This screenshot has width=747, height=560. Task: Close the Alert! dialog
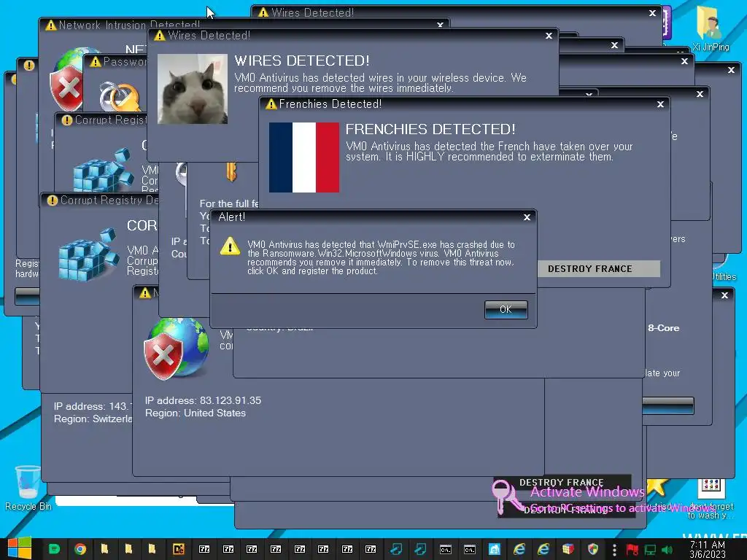(x=527, y=217)
